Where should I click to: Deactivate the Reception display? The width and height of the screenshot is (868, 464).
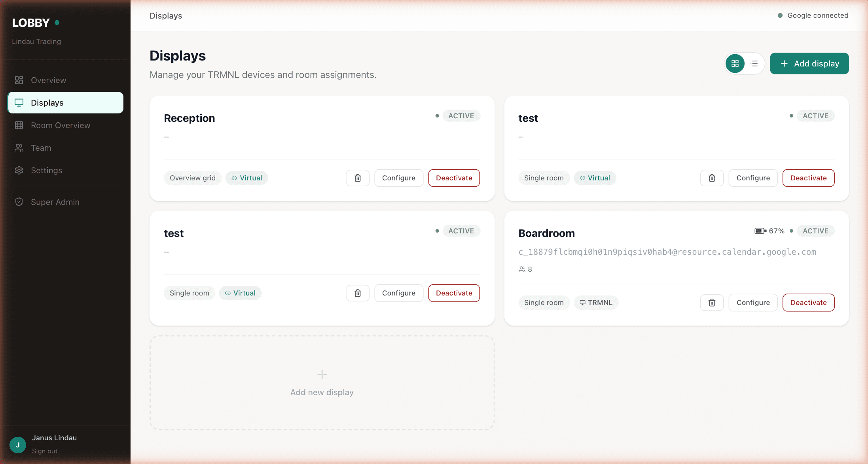click(x=454, y=178)
